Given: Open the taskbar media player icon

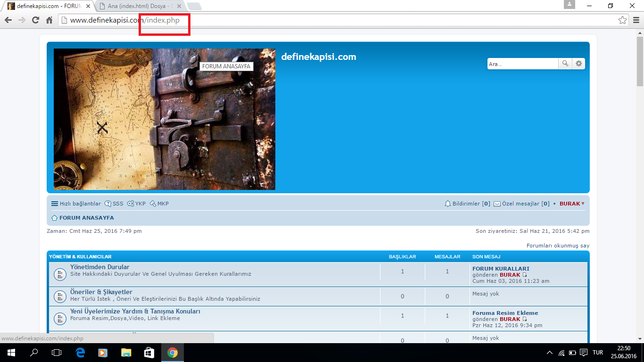Looking at the screenshot, I should (x=103, y=353).
